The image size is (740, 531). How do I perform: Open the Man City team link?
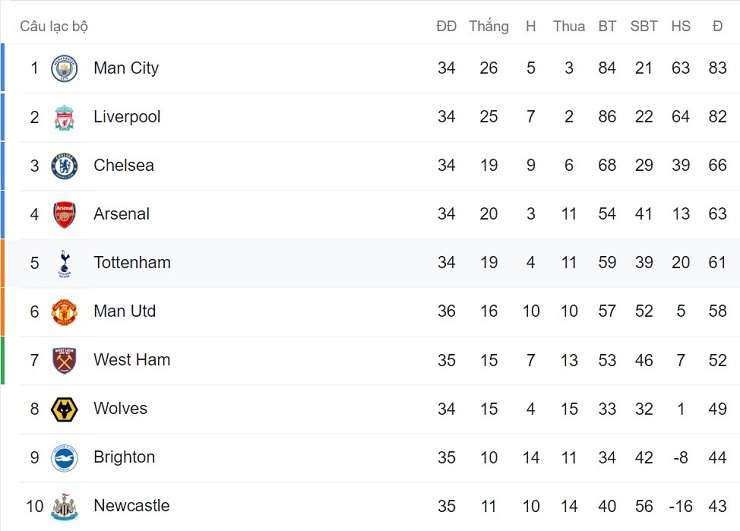pos(126,68)
